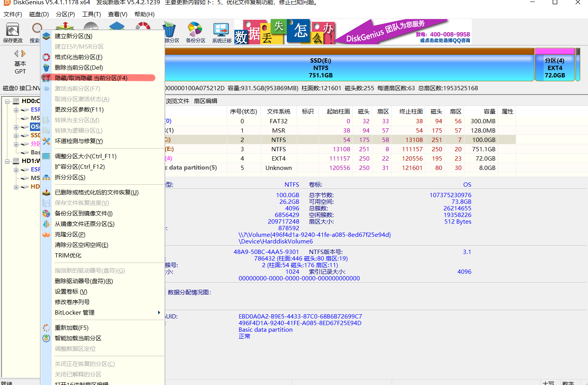Select the Unknown 8.0GB partition row
Viewport: 588px width, 385px height.
[340, 168]
